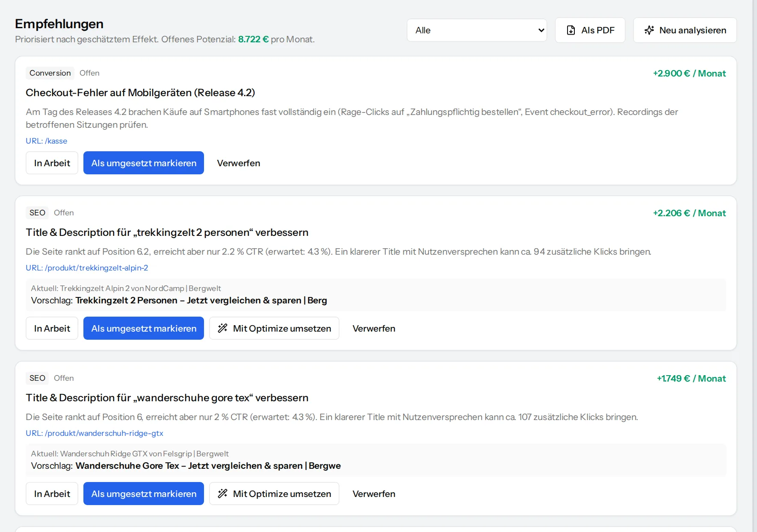
Task: Click the +2.900 € / Monat value
Action: [x=689, y=73]
